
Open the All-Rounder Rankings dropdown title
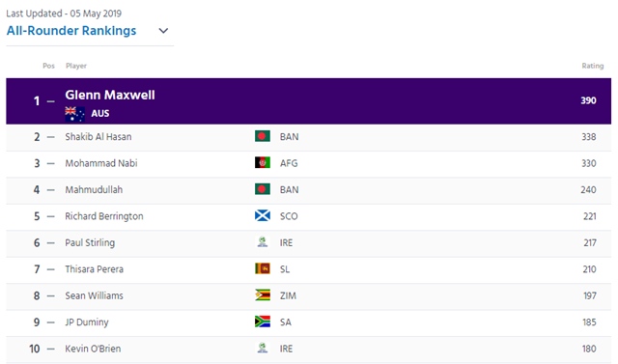(x=71, y=31)
